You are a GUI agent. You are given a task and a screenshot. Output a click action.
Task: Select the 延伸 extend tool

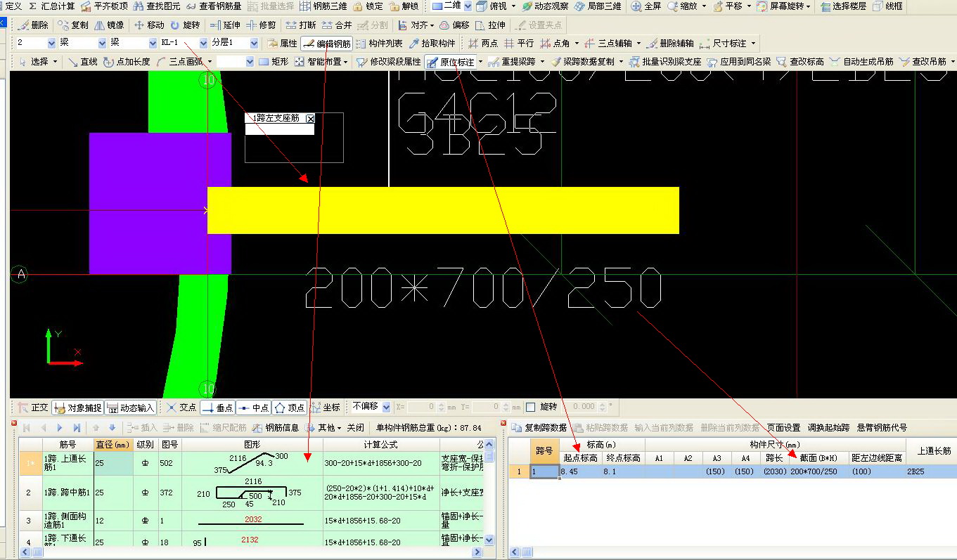point(225,25)
